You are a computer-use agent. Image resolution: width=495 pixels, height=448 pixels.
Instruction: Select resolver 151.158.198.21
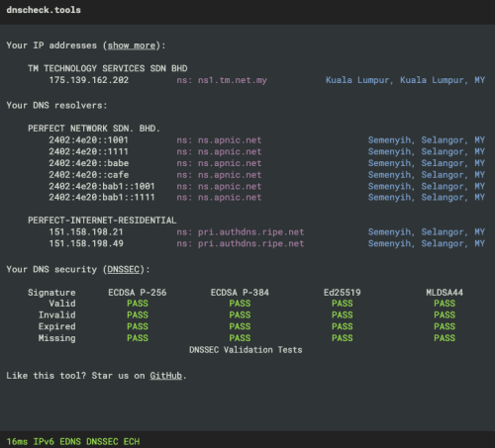pyautogui.click(x=86, y=232)
